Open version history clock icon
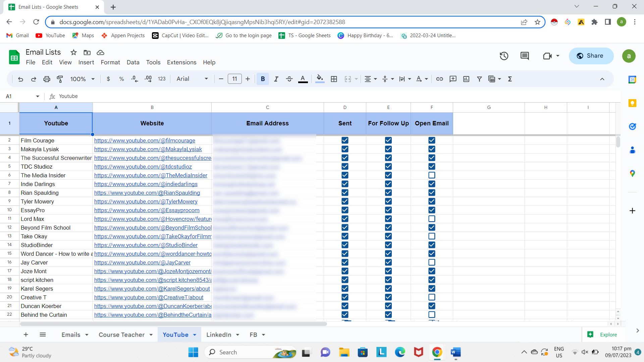The image size is (644, 362). (504, 56)
